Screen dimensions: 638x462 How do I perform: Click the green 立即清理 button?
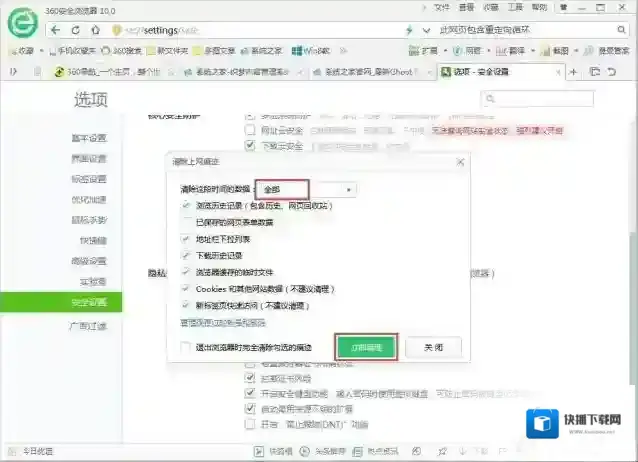(366, 347)
